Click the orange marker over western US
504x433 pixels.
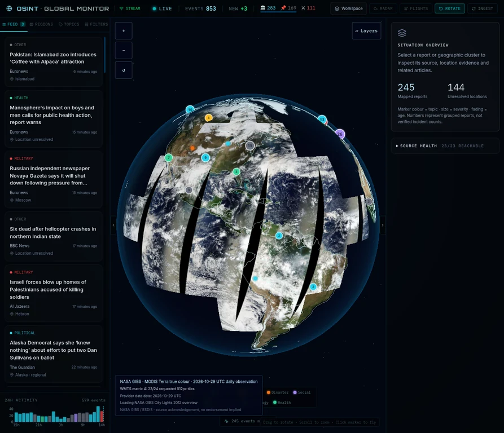coord(192,148)
